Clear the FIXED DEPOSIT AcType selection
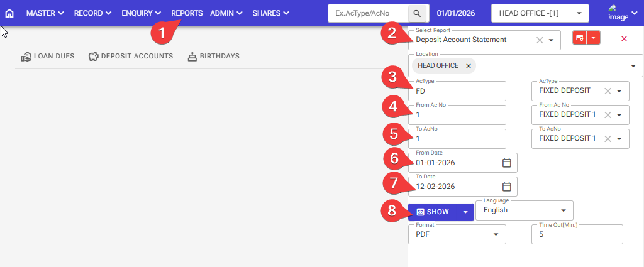The width and height of the screenshot is (644, 267). point(607,91)
